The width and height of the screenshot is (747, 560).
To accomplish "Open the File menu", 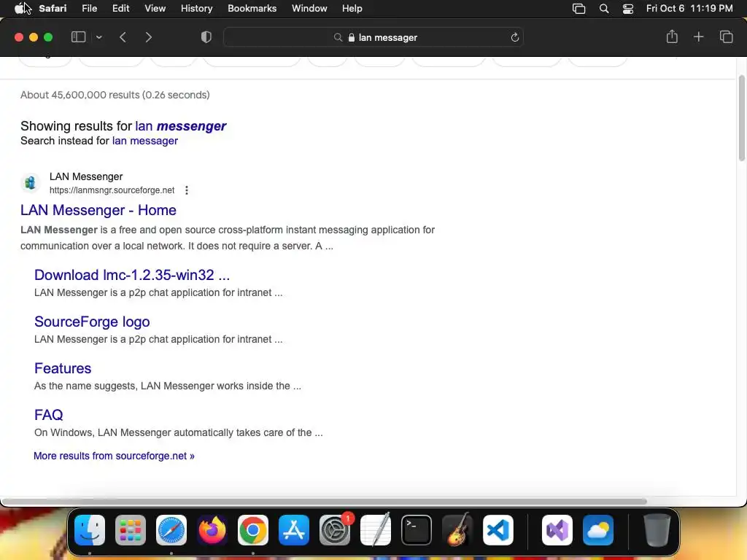I will (89, 8).
